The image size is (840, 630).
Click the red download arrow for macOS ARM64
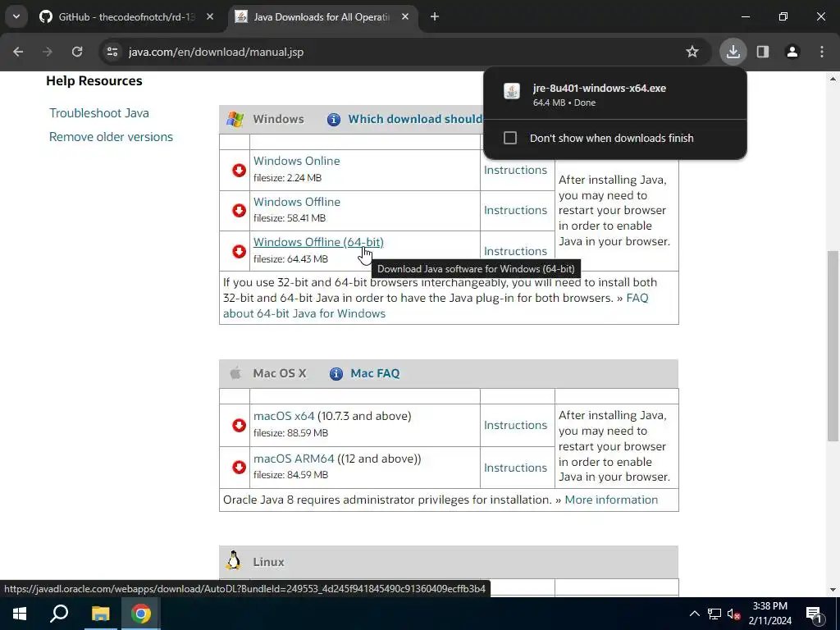point(239,468)
